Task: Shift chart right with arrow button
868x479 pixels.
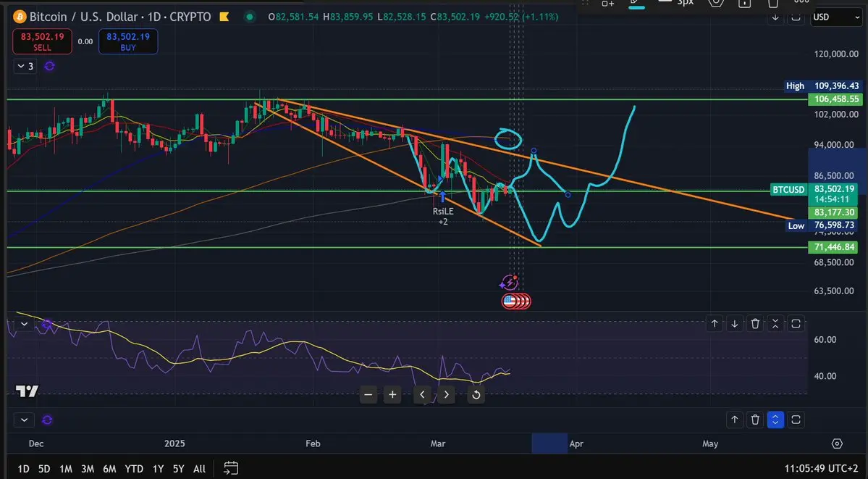Action: [x=446, y=395]
